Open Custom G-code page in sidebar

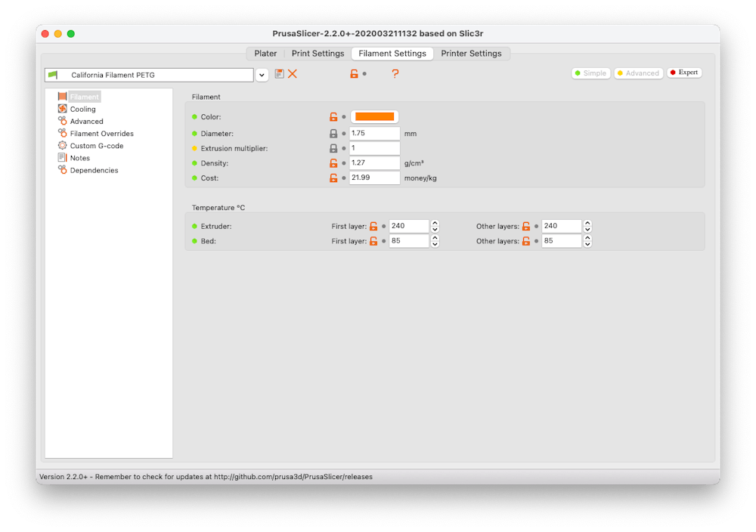point(91,146)
